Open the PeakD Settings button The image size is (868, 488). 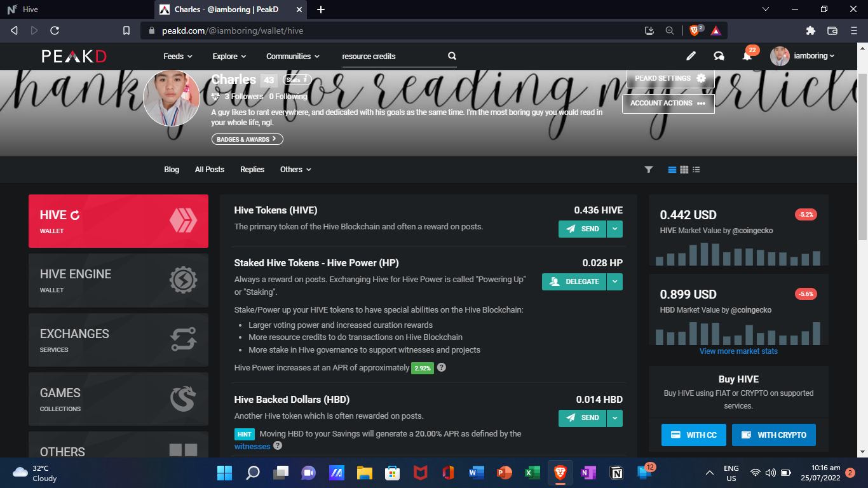(x=670, y=78)
